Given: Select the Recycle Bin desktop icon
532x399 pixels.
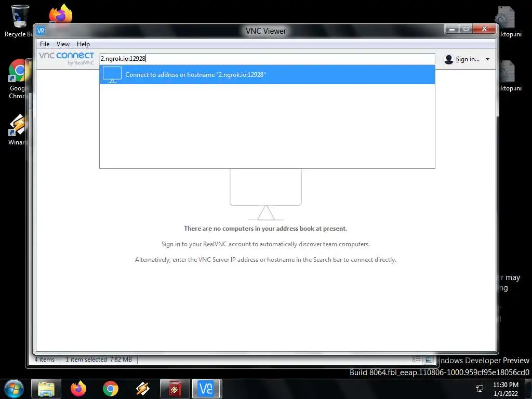Looking at the screenshot, I should point(19,21).
